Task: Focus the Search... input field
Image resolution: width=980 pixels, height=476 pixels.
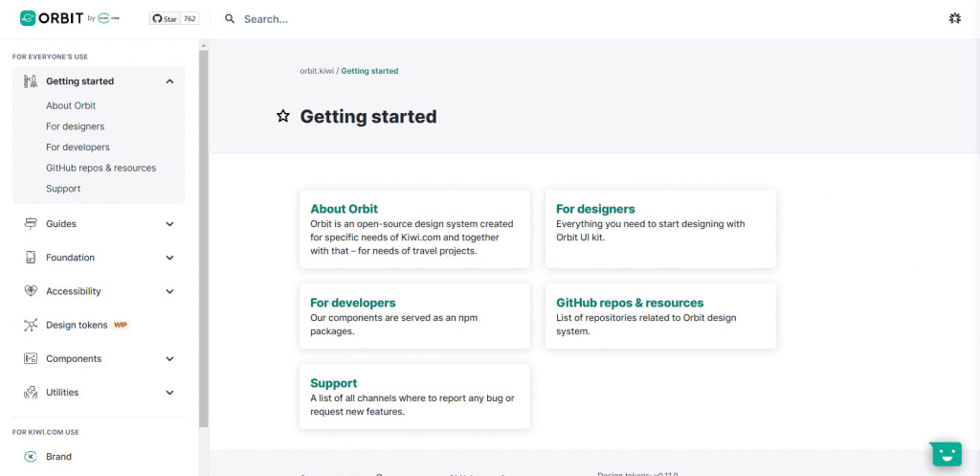Action: click(x=266, y=19)
